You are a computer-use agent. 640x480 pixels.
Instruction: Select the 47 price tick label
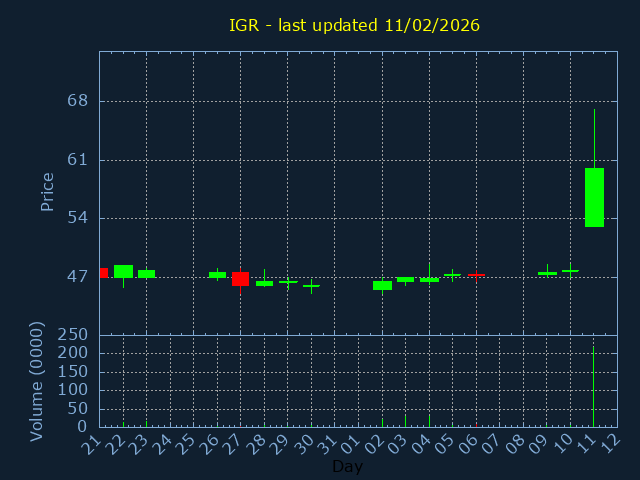[77, 277]
